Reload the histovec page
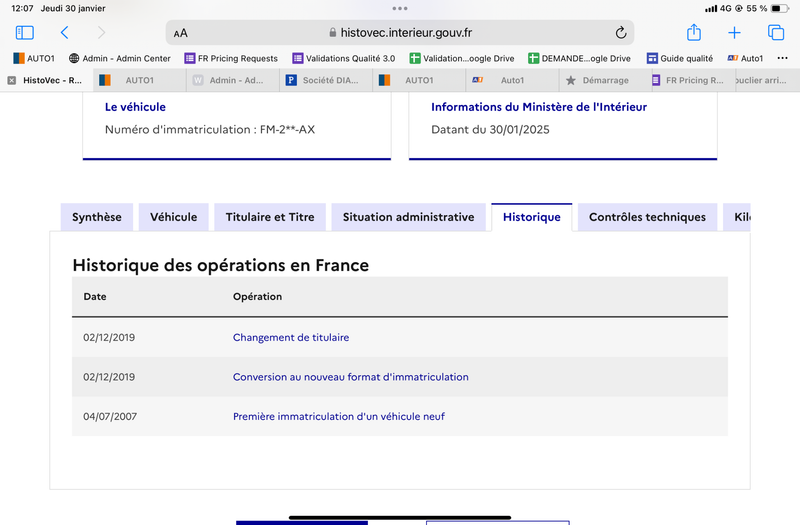800x525 pixels. [x=620, y=33]
